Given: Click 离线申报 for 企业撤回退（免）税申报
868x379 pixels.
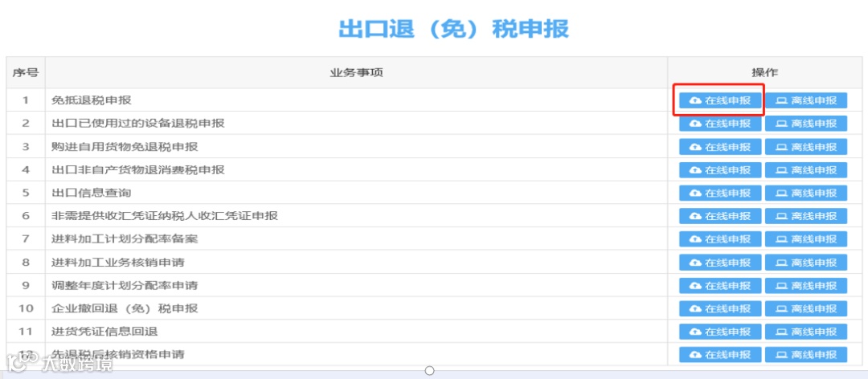Looking at the screenshot, I should pyautogui.click(x=806, y=308).
